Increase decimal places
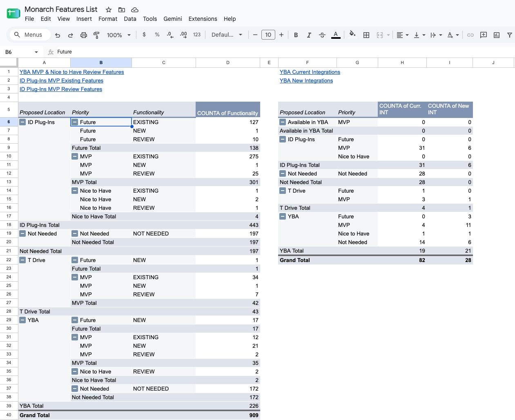 point(183,35)
